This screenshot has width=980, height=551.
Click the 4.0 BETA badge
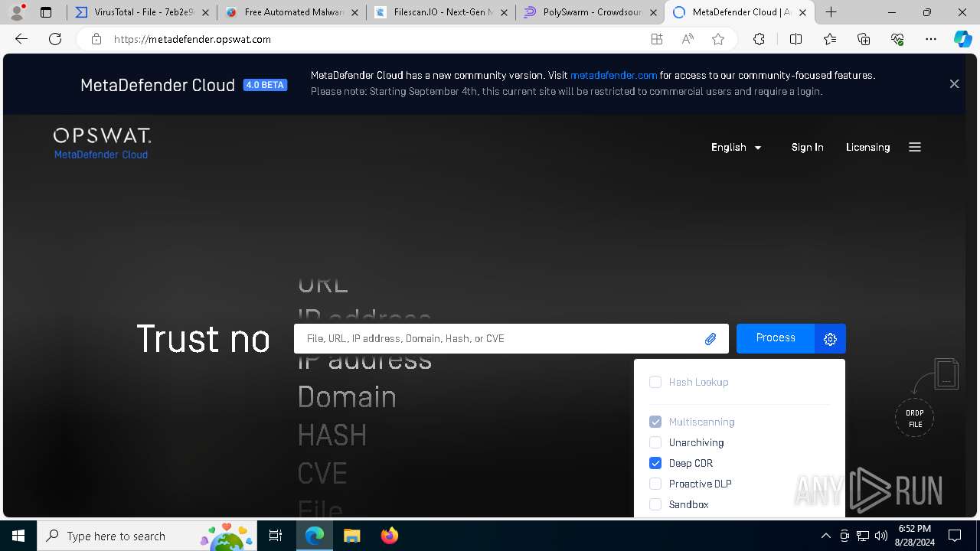point(265,85)
